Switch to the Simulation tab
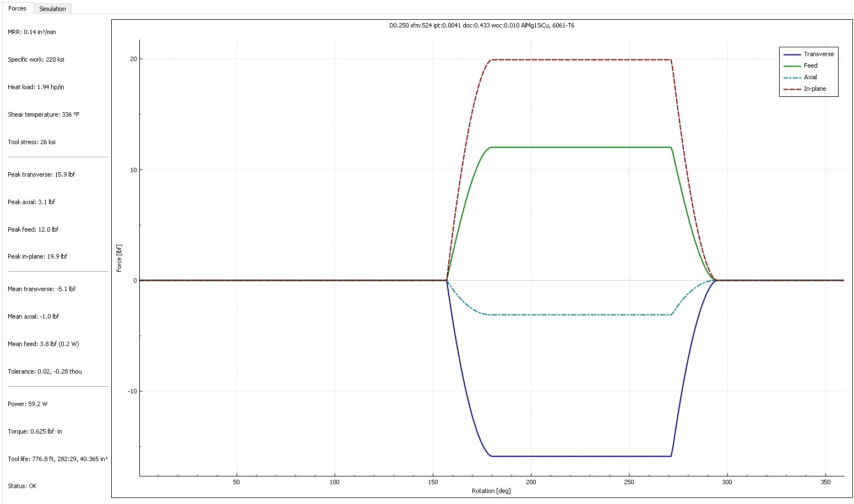Viewport: 854px width, 504px height. pos(52,9)
